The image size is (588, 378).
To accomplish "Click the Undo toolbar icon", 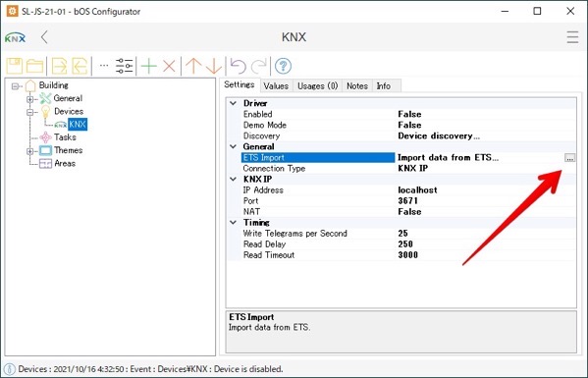I will [238, 66].
